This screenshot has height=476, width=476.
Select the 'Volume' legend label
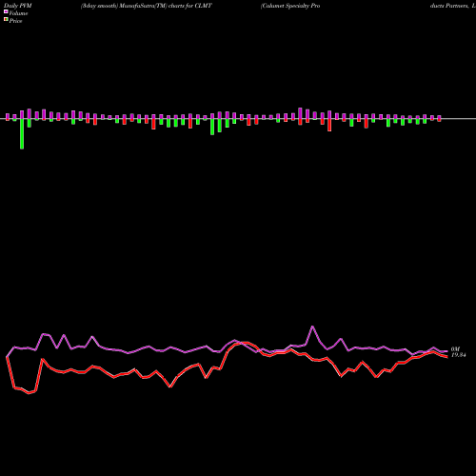[x=18, y=13]
